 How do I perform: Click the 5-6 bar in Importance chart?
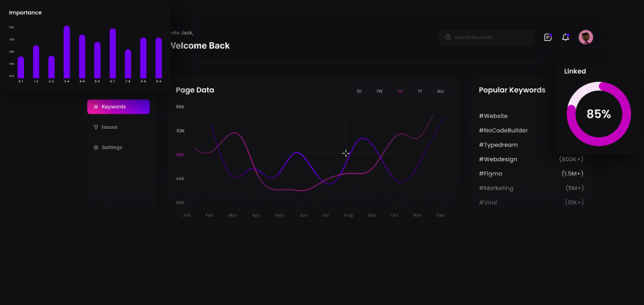[x=97, y=60]
